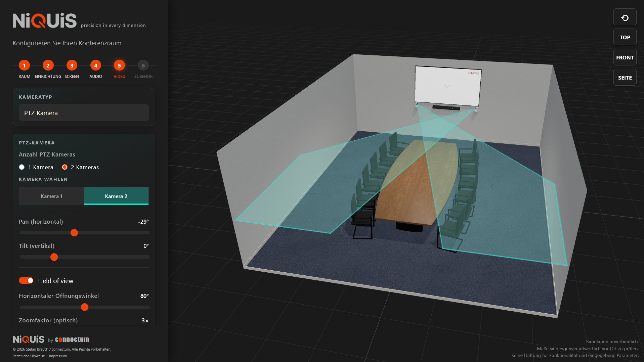Go to step 1 Raum
Screen dimensions: 644x362
(x=24, y=65)
